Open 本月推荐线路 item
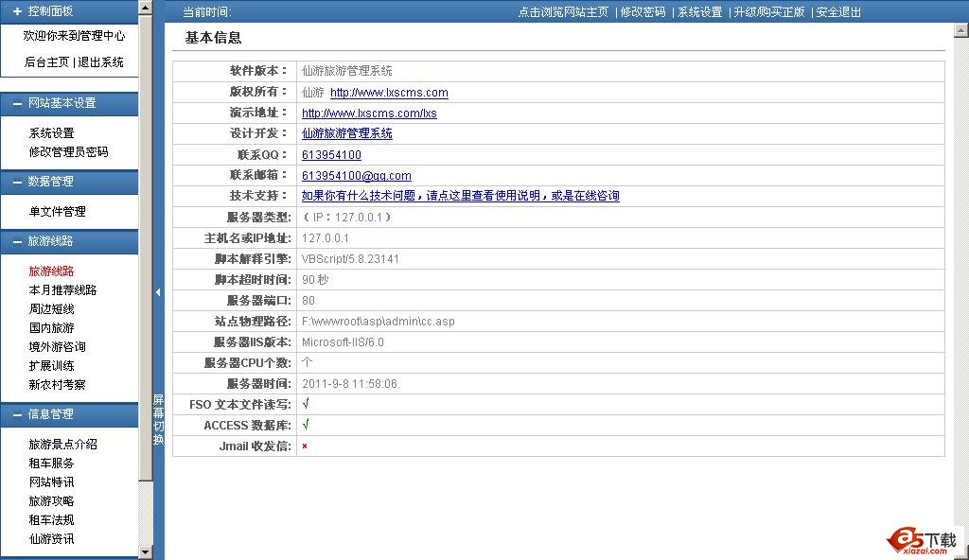 (62, 289)
